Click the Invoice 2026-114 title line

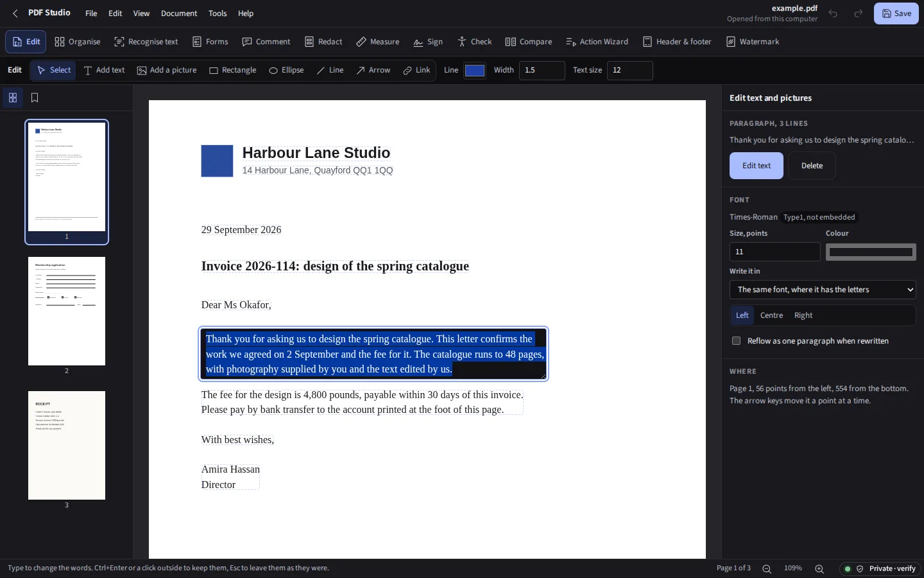click(x=335, y=267)
